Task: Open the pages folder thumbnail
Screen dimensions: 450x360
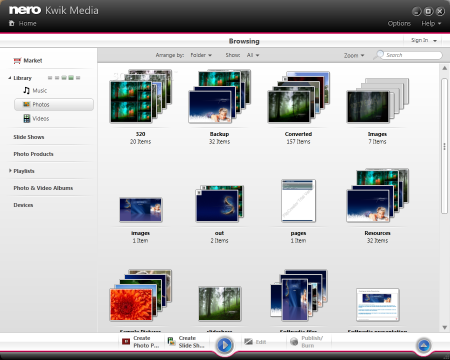Action: tap(298, 201)
